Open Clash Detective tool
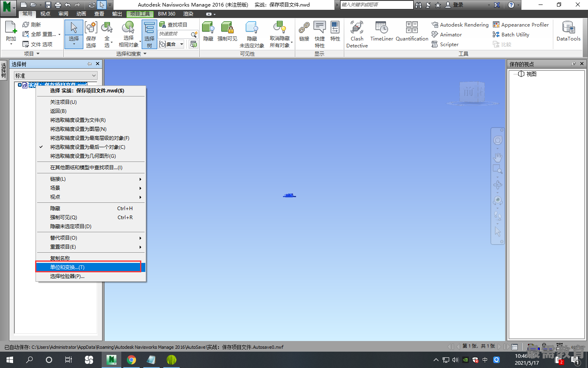The image size is (588, 368). (357, 34)
